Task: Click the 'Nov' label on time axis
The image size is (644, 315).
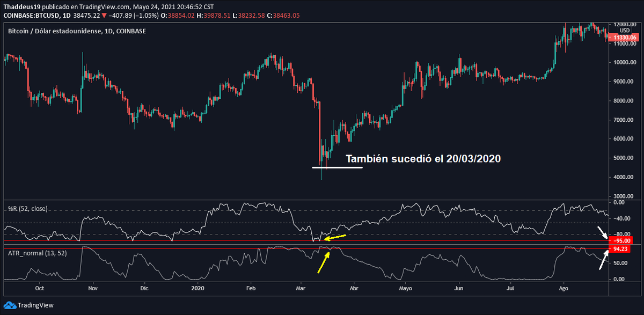Action: click(x=93, y=288)
